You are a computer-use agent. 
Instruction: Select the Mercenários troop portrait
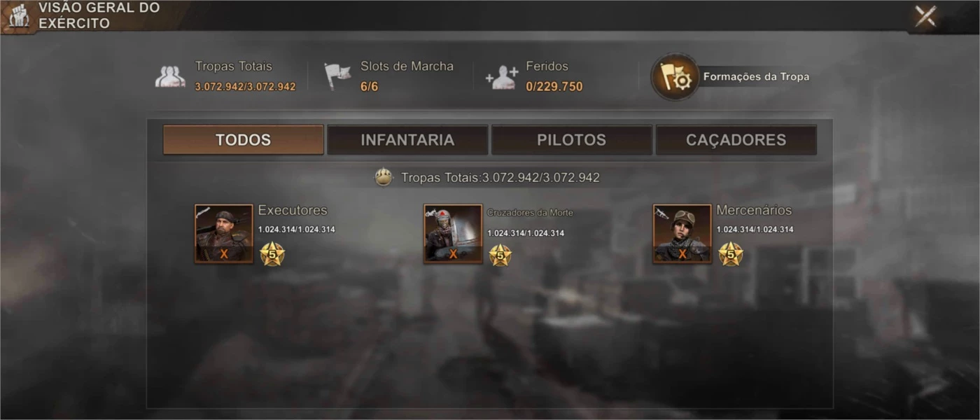pos(682,234)
